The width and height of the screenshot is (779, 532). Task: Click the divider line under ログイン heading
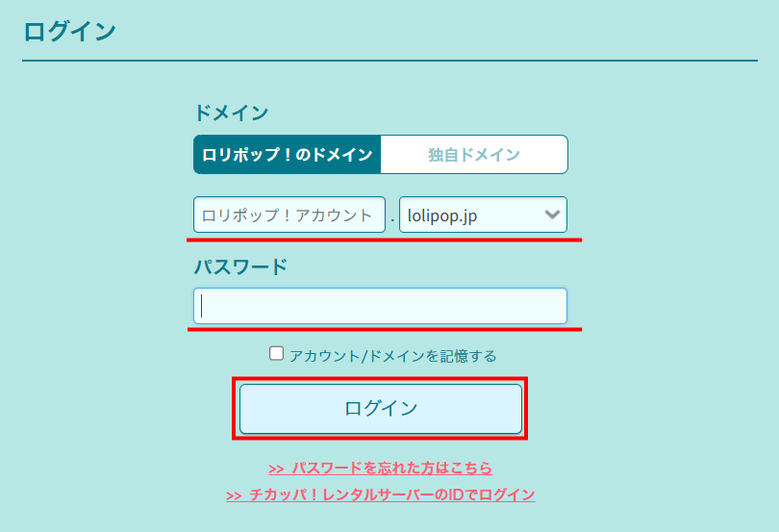(389, 62)
